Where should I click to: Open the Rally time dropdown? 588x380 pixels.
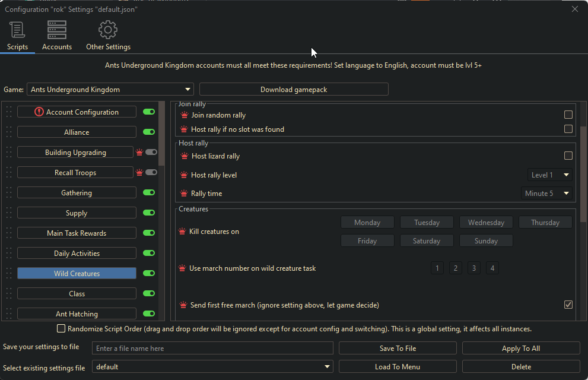coord(546,194)
